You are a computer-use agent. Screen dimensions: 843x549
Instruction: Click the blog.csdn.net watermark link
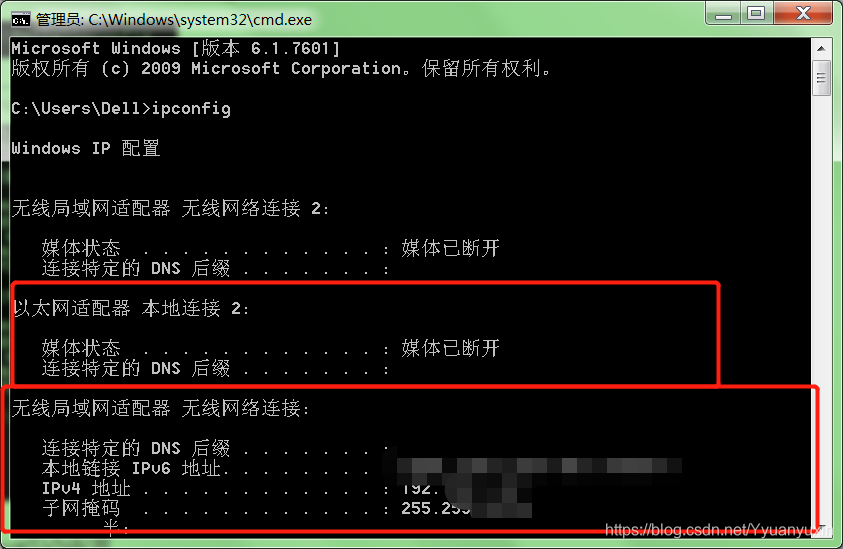(718, 530)
